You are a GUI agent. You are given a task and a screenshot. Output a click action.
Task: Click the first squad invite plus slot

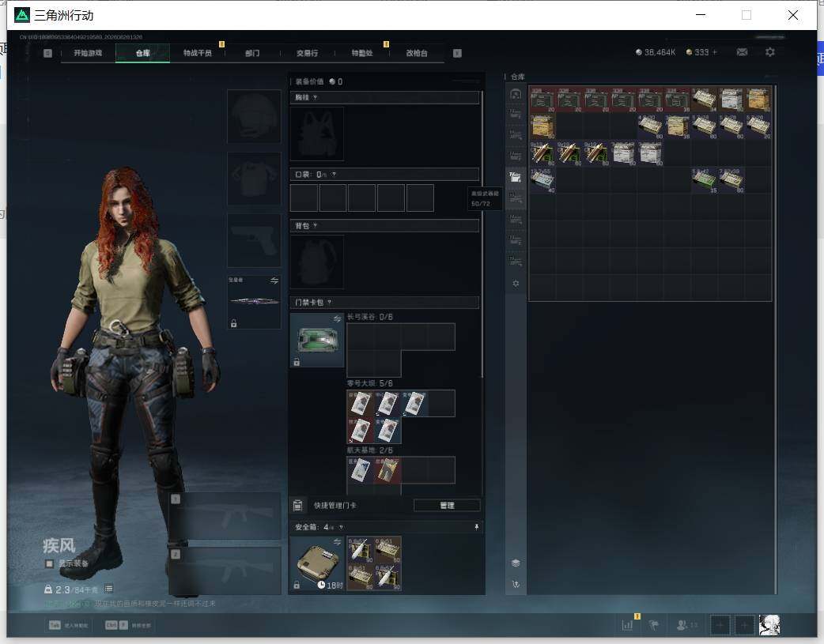tap(720, 625)
